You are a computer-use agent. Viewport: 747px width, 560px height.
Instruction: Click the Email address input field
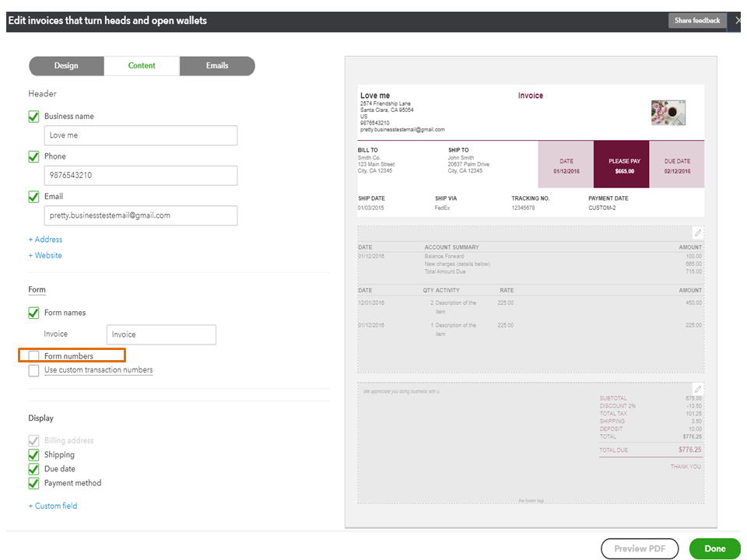tap(140, 215)
